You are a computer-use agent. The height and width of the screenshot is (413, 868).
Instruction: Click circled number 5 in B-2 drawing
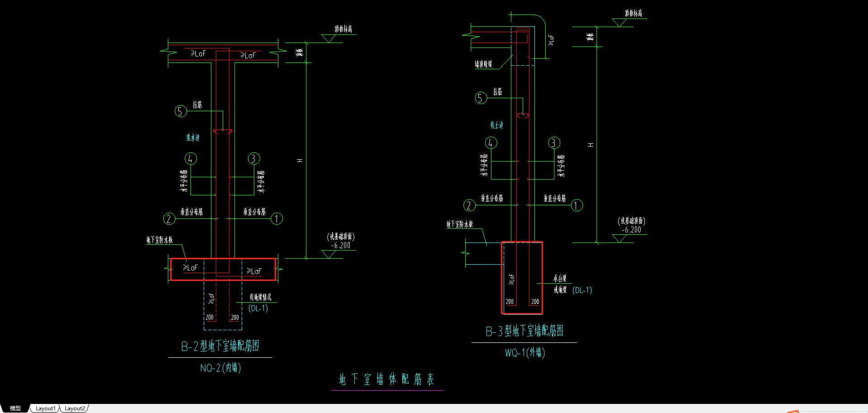181,111
